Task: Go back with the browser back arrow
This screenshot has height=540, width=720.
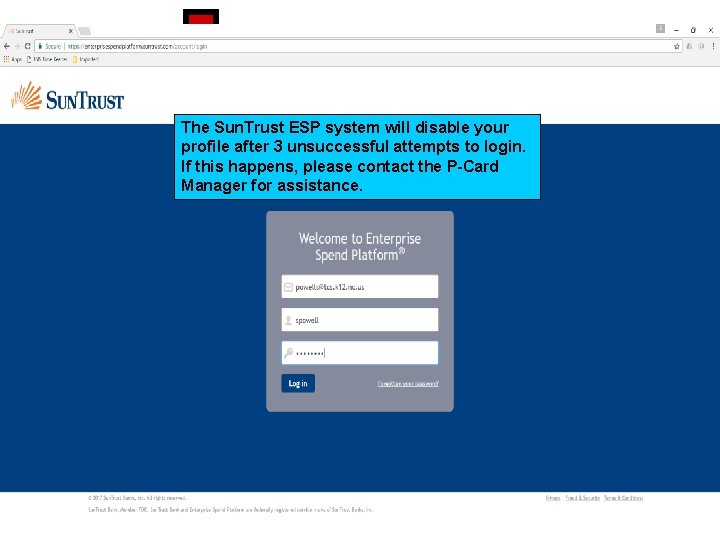Action: coord(6,46)
